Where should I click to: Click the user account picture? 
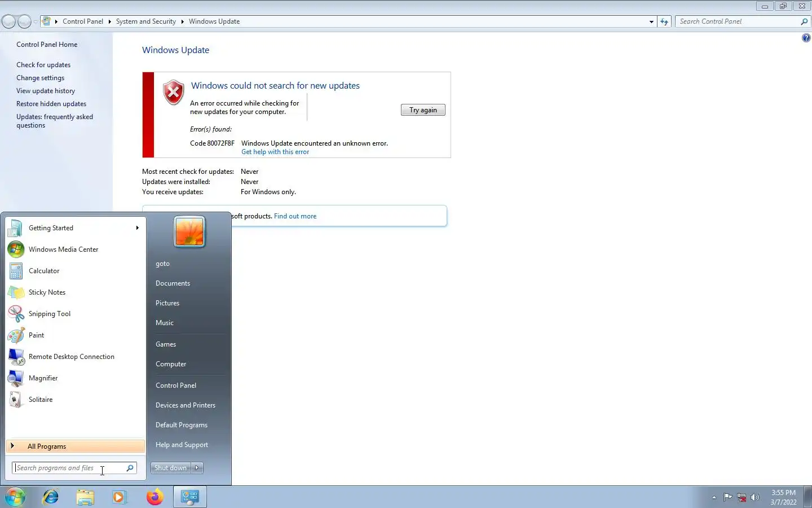(x=189, y=232)
